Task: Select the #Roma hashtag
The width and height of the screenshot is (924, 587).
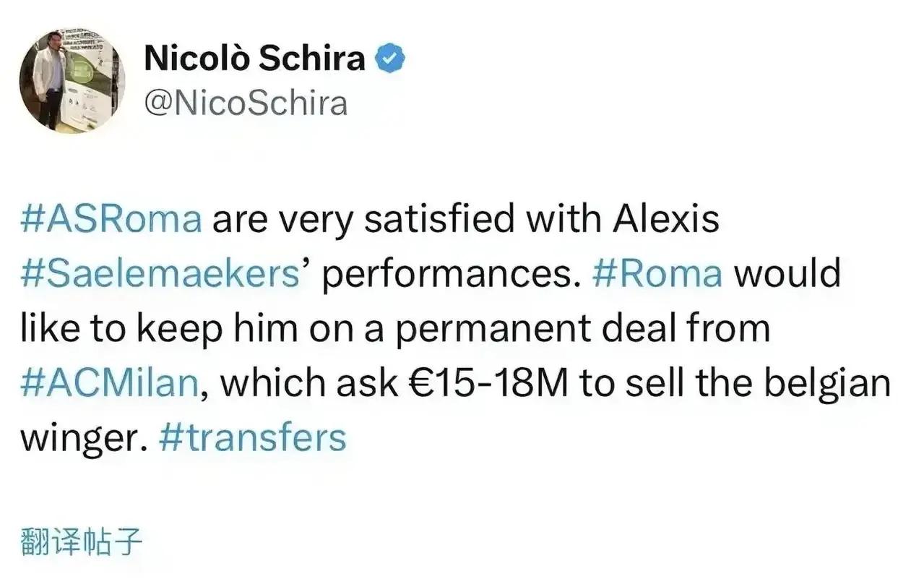Action: [657, 274]
